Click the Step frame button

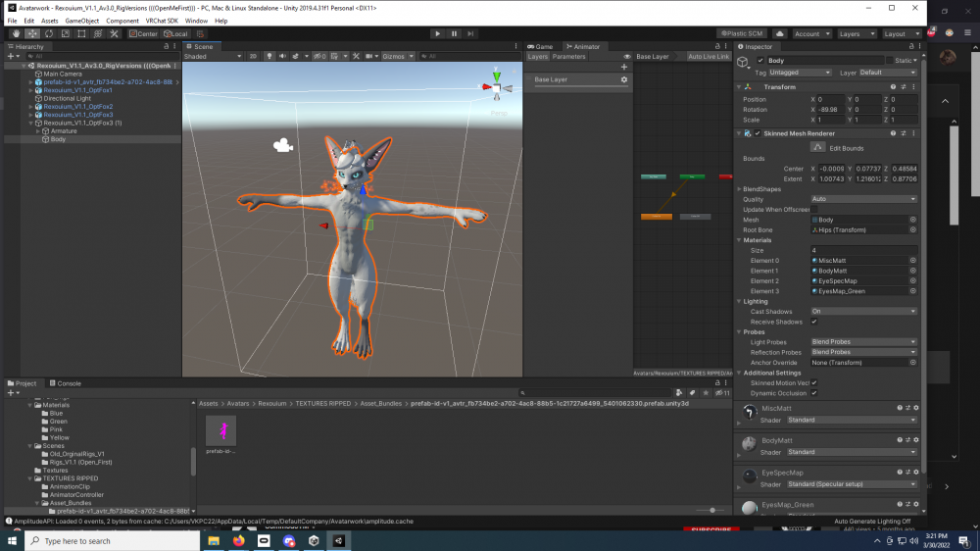(470, 33)
